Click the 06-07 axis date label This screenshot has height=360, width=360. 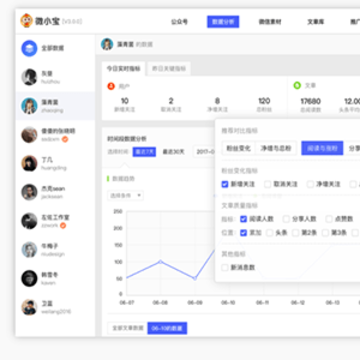[127, 303]
